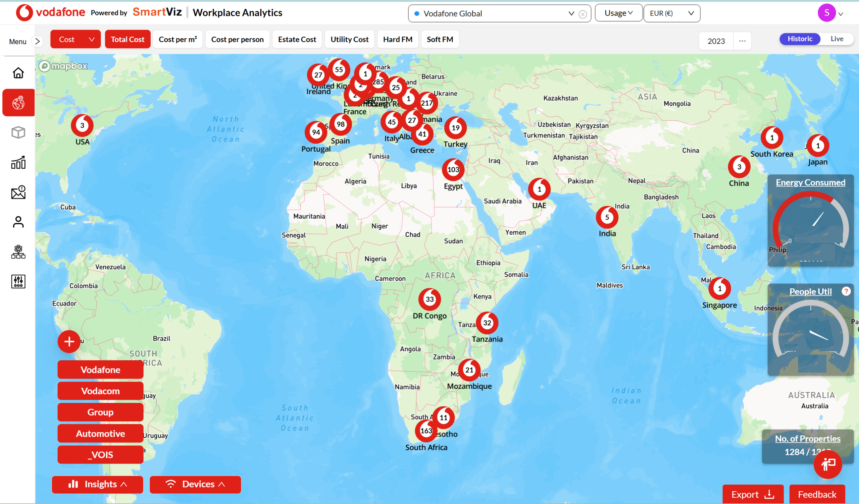Open the Singapore marker showing 1
Screen dimensions: 859x504
coord(720,288)
